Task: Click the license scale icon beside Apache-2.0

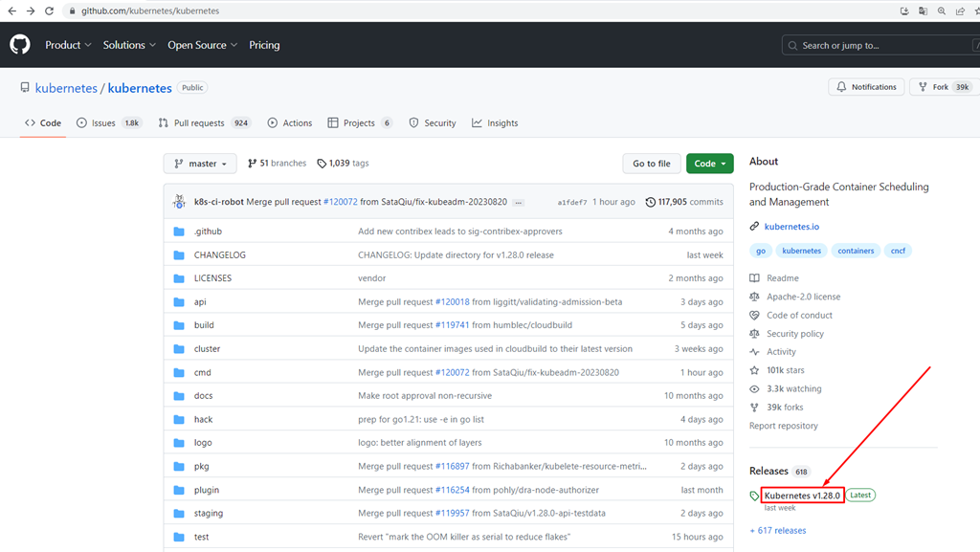Action: (754, 297)
